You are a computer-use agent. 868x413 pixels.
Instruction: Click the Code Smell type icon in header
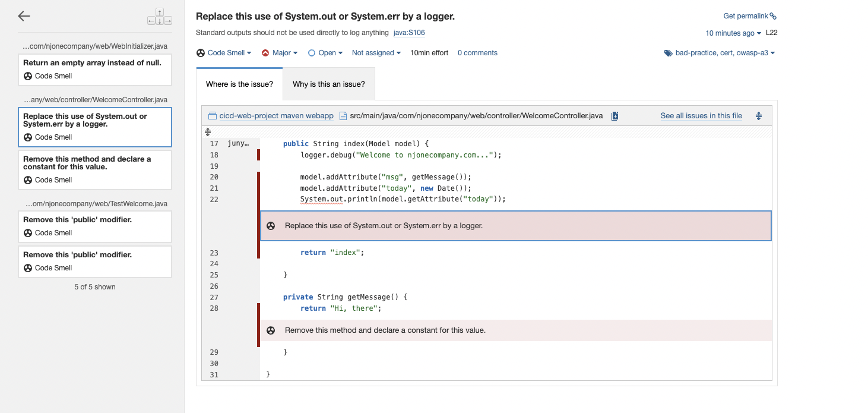201,53
